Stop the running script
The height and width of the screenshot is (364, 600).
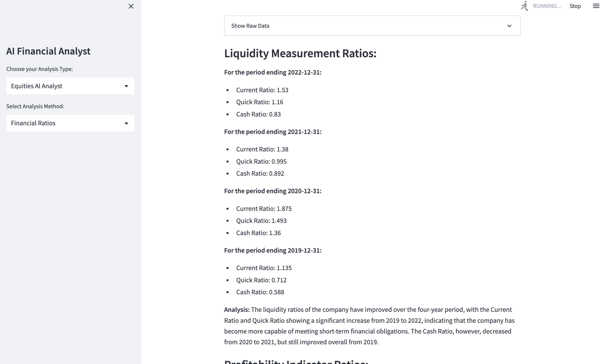tap(575, 6)
